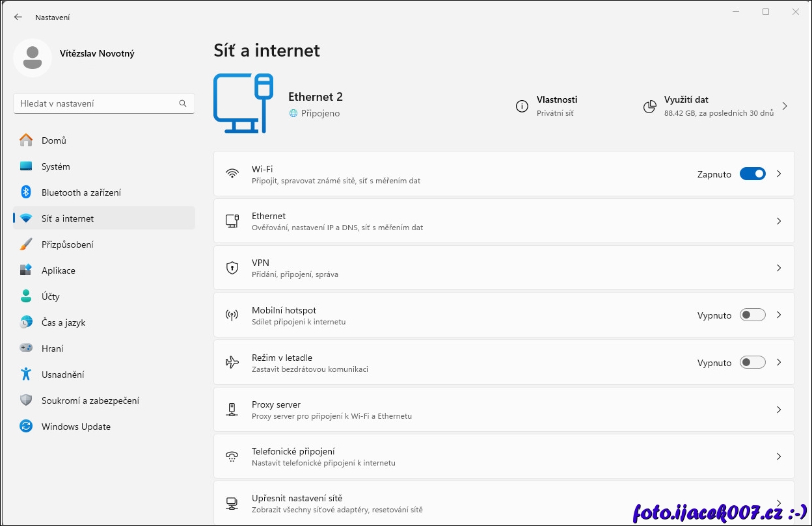Click the Windows Update sidebar icon
This screenshot has height=526, width=812.
pos(26,427)
